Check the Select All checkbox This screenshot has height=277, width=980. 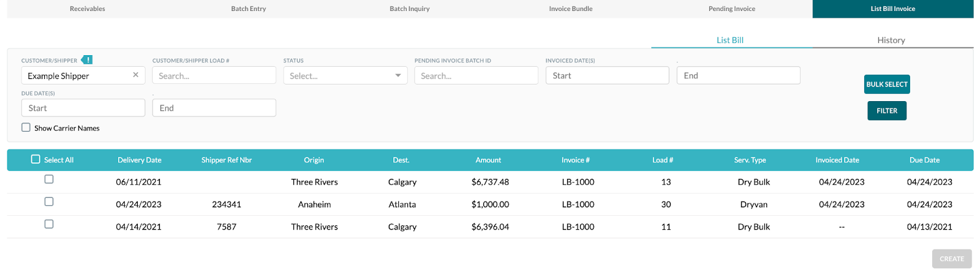point(36,159)
